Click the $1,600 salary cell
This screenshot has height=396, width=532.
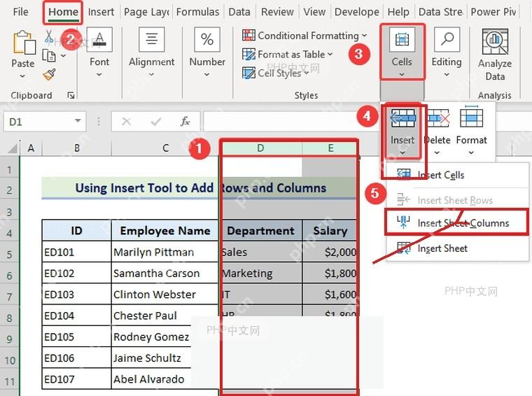pyautogui.click(x=330, y=295)
